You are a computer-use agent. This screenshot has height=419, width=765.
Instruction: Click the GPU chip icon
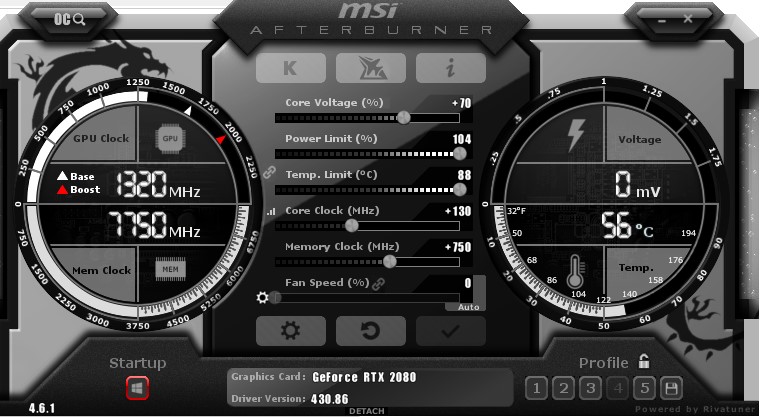coord(170,139)
